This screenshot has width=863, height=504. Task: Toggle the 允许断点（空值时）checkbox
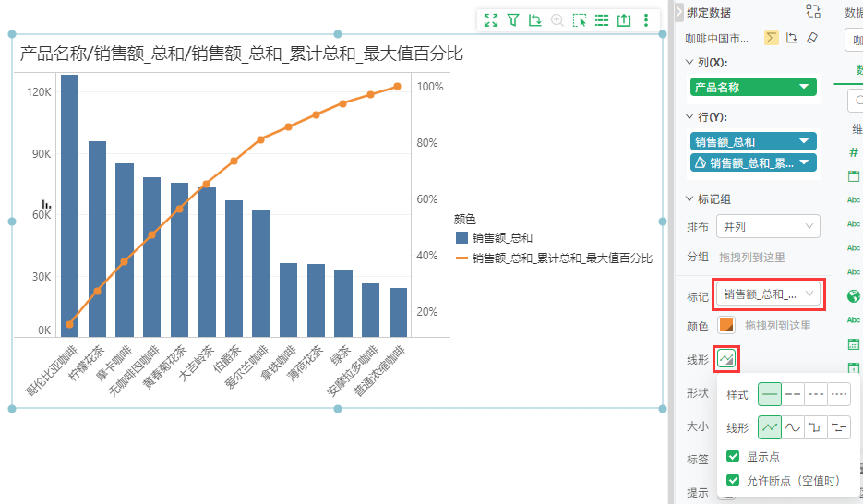point(733,480)
